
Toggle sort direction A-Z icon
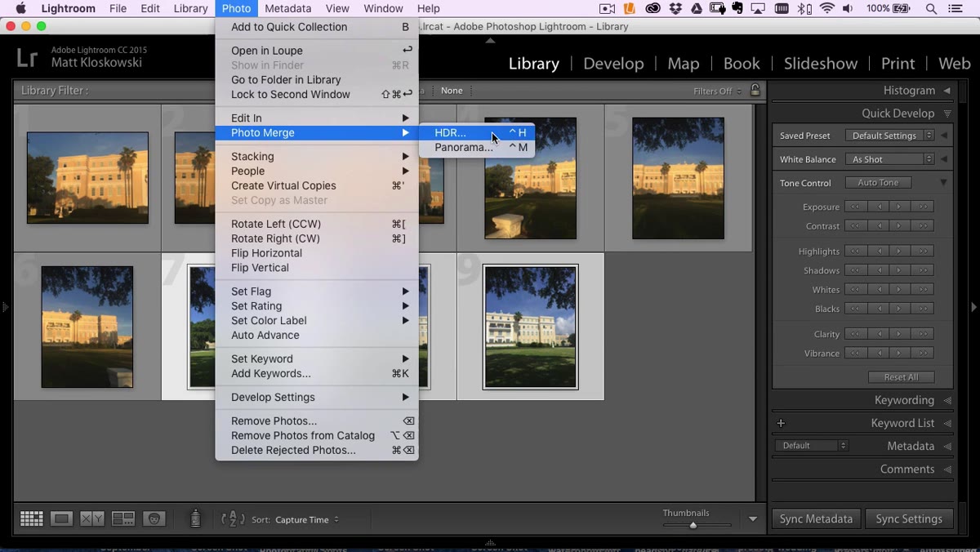click(233, 519)
